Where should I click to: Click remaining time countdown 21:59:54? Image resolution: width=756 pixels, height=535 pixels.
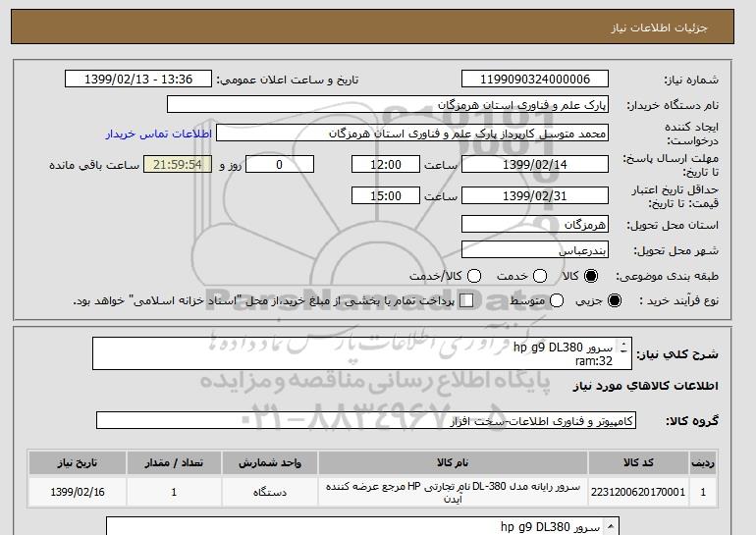pos(178,164)
